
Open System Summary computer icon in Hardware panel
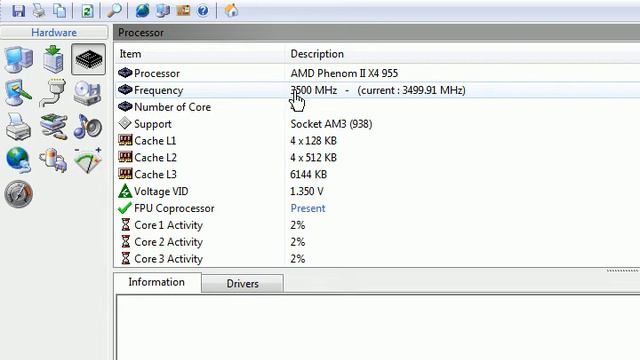tap(19, 60)
